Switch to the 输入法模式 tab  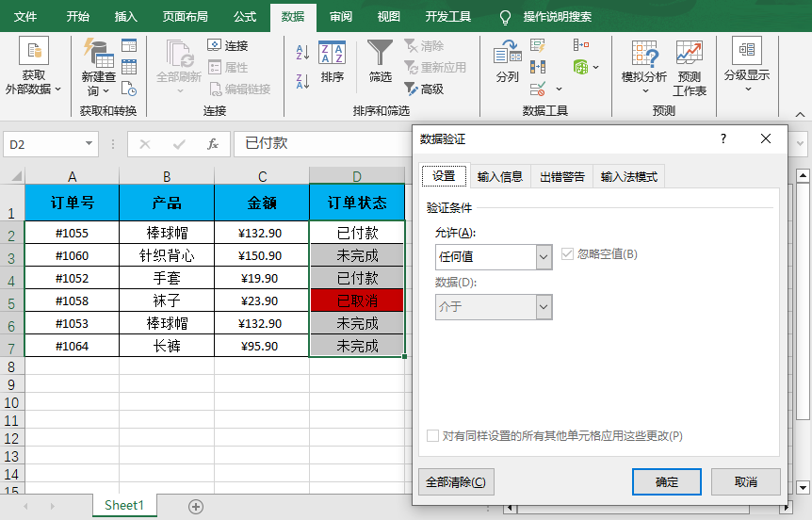pyautogui.click(x=628, y=176)
